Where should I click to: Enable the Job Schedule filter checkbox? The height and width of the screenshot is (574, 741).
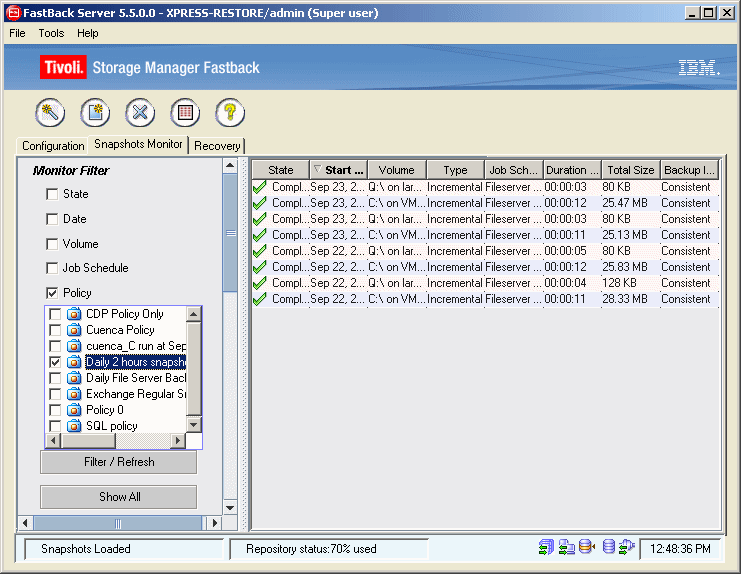[52, 268]
